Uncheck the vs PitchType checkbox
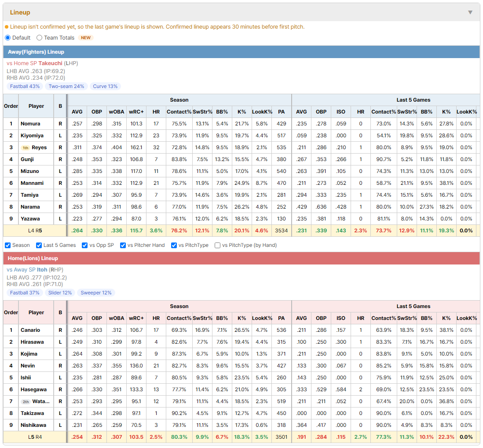Screen dimensions: 483x448 click(x=174, y=245)
